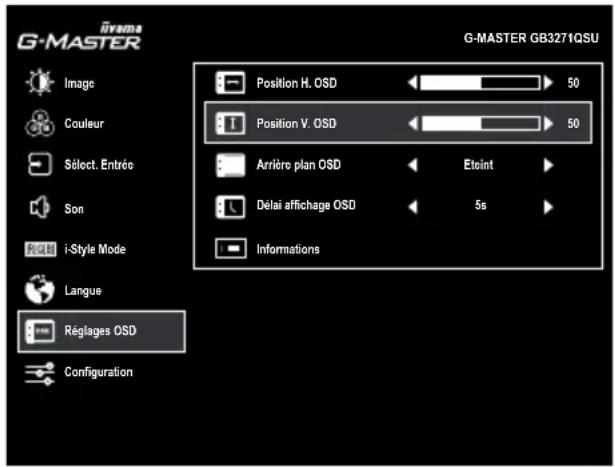
Task: Select the i-Style Mode RGB icon
Action: 40,249
